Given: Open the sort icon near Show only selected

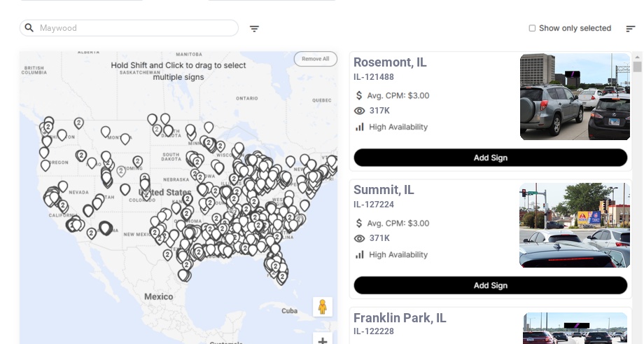Looking at the screenshot, I should tap(631, 29).
